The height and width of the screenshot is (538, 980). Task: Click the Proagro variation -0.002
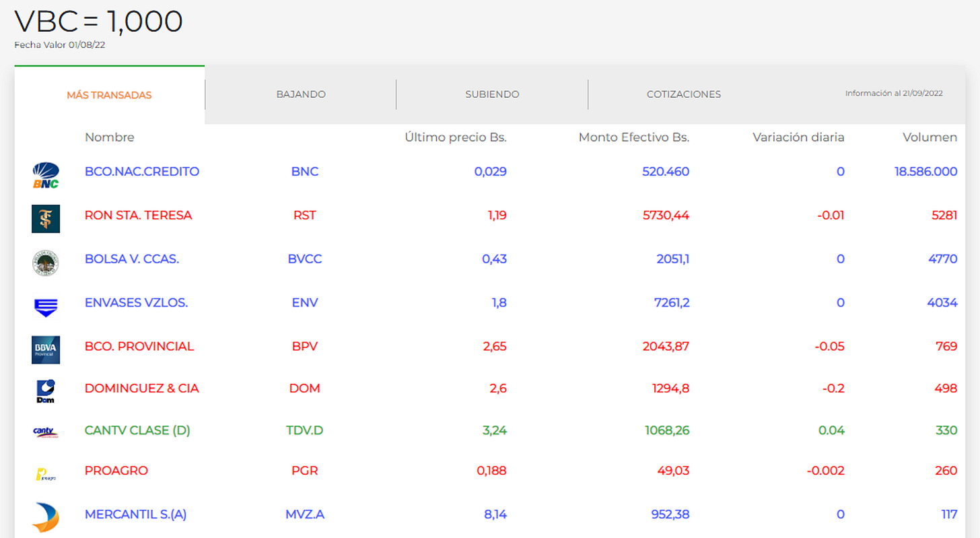pyautogui.click(x=825, y=471)
